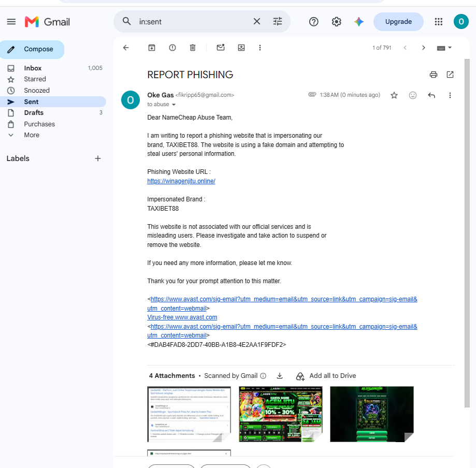This screenshot has height=468, width=476.
Task: Star the message from Oke Gas
Action: 394,95
